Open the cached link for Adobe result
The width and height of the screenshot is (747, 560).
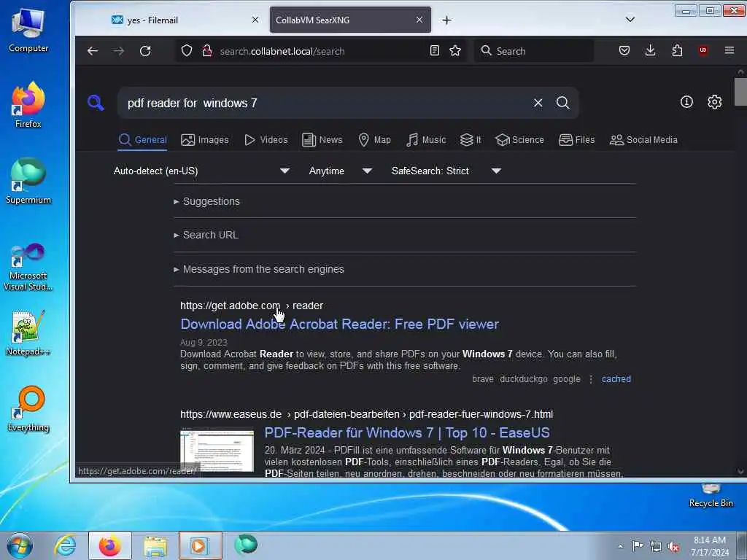[616, 379]
